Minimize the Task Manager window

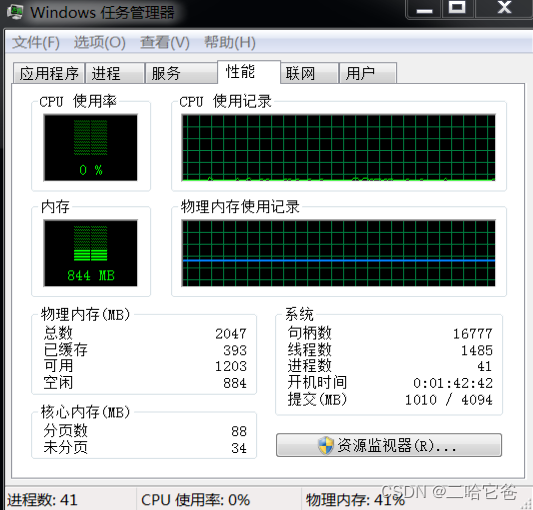[424, 9]
